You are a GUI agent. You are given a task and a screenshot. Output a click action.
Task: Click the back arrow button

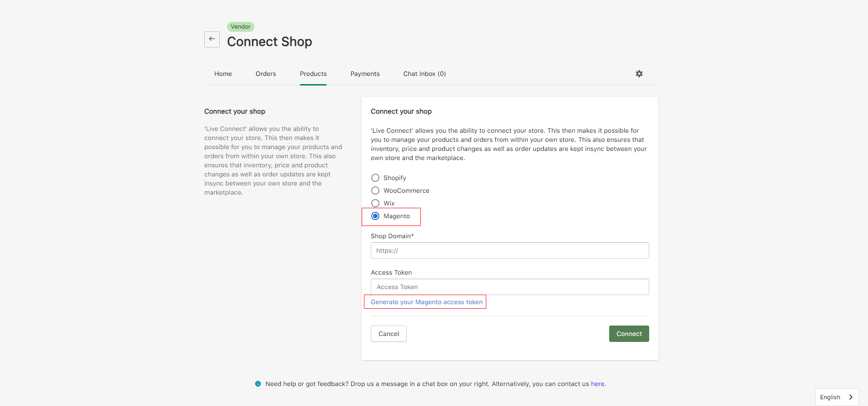[212, 39]
